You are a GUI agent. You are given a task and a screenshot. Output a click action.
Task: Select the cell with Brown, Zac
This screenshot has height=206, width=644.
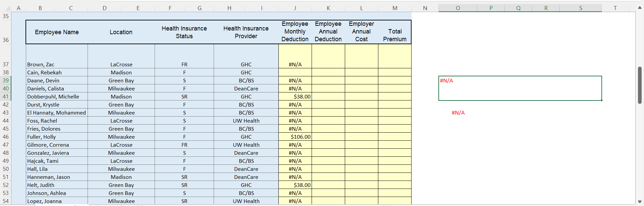click(57, 56)
